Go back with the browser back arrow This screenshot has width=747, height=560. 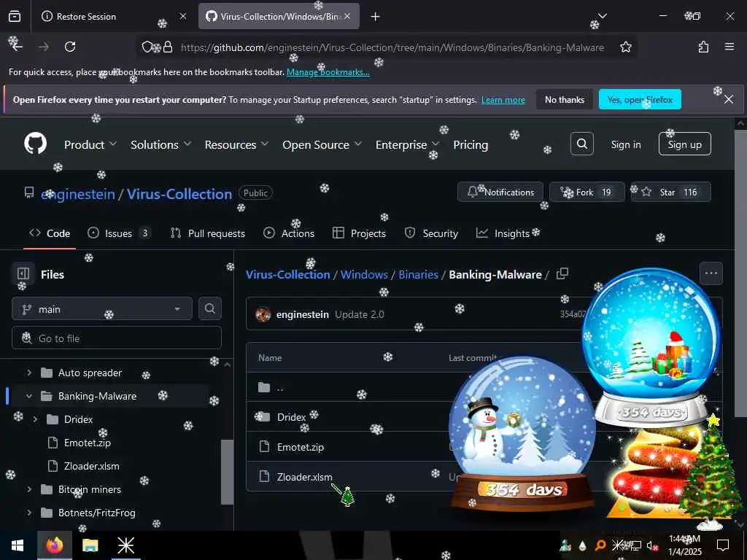tap(18, 47)
